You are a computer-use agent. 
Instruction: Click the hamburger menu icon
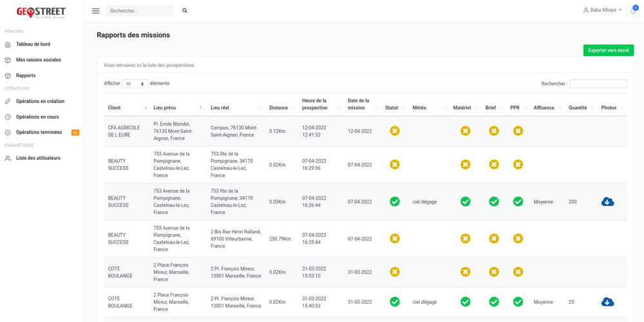tap(95, 11)
